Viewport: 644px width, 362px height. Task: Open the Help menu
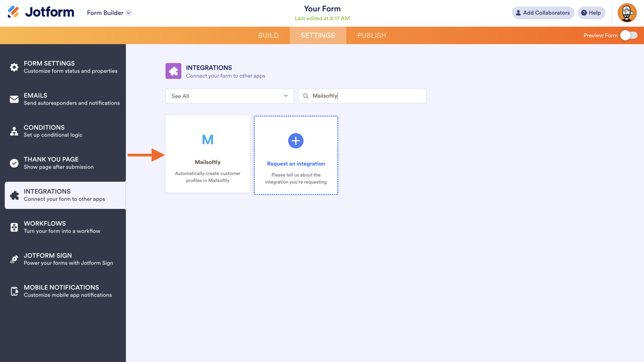(591, 13)
